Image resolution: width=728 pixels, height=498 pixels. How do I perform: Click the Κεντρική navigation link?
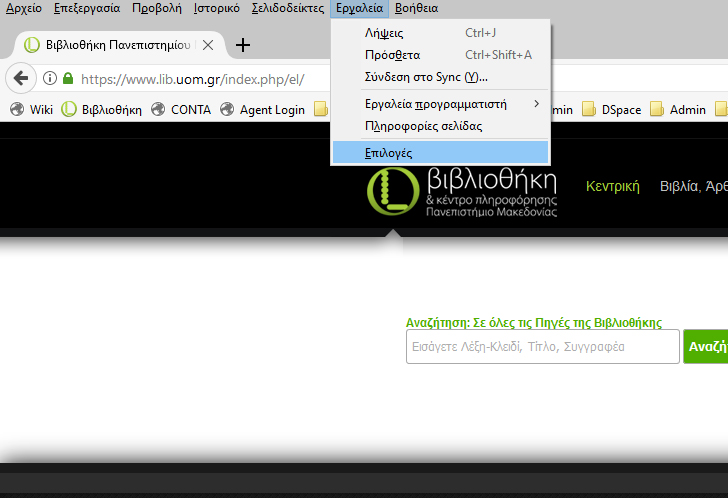612,187
